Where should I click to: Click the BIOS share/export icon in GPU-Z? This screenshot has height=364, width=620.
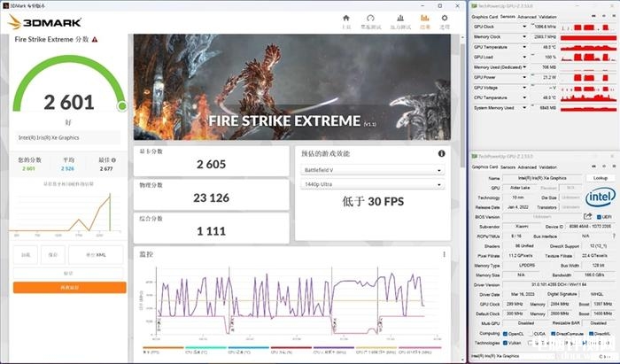(588, 216)
